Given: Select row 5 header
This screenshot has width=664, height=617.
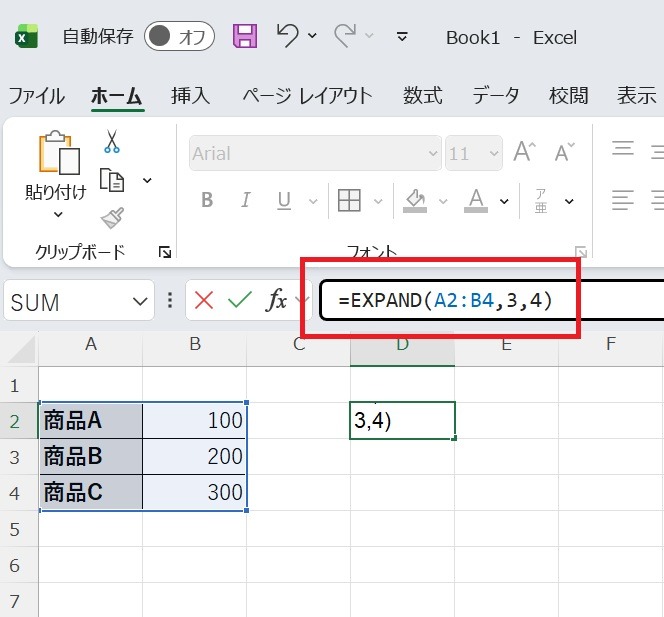Looking at the screenshot, I should tap(19, 528).
